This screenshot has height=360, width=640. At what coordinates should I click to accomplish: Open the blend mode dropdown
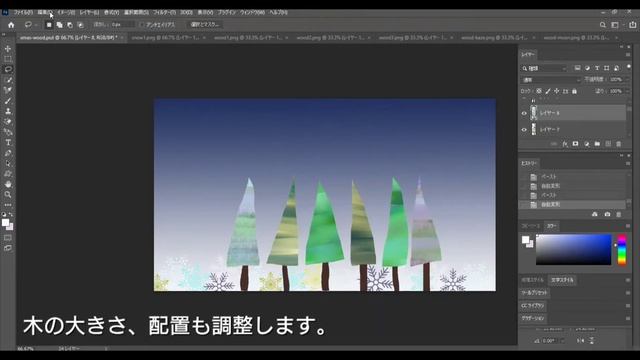551,80
